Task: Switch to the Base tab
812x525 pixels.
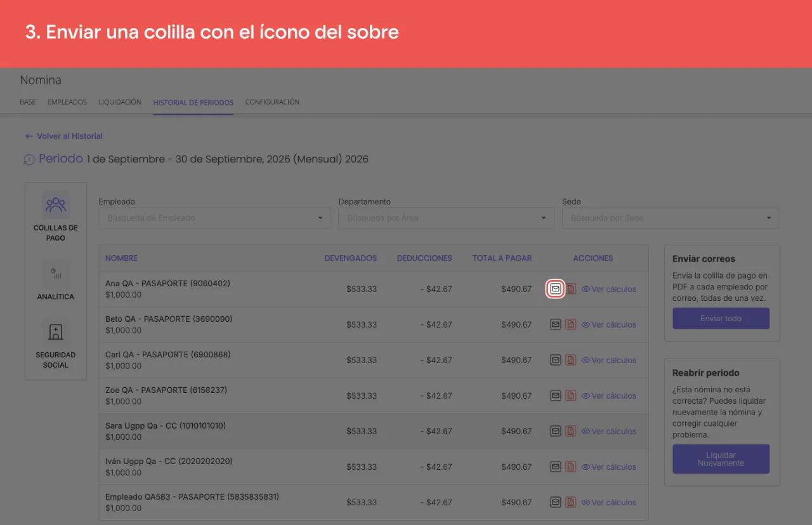Action: click(28, 102)
